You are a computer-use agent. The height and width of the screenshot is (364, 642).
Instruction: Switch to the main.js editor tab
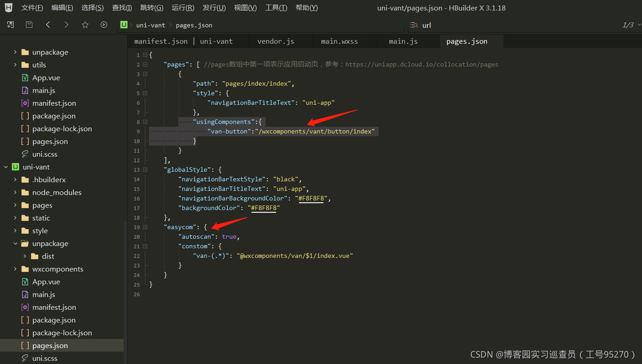(403, 41)
